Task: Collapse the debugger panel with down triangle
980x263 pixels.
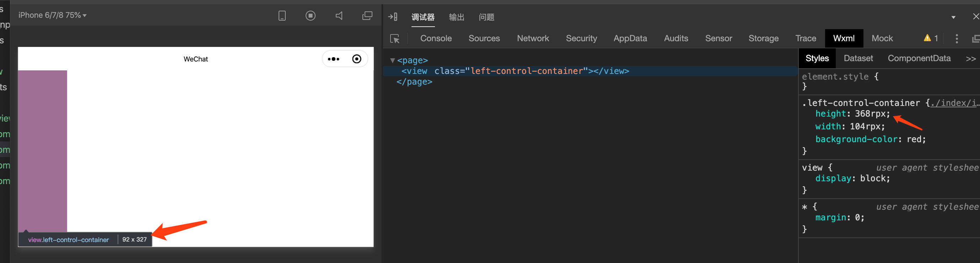Action: [x=953, y=17]
